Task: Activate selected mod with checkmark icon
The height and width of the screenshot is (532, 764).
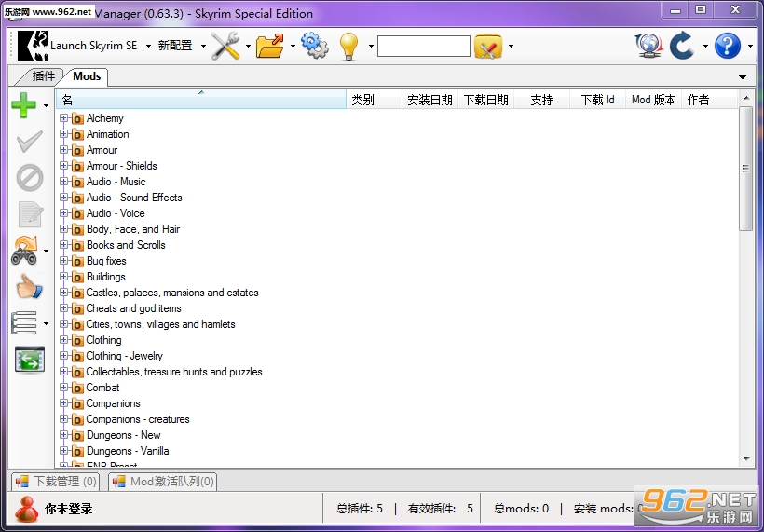Action: click(x=30, y=142)
